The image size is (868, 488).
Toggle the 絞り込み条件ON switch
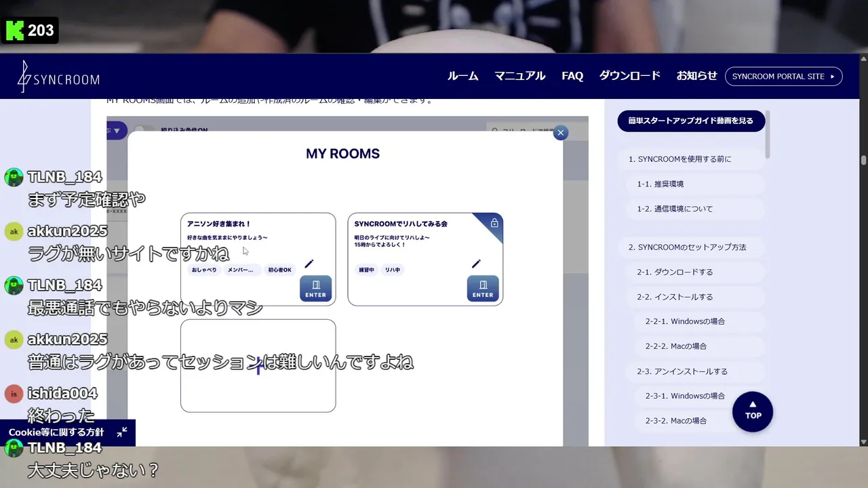(x=144, y=130)
